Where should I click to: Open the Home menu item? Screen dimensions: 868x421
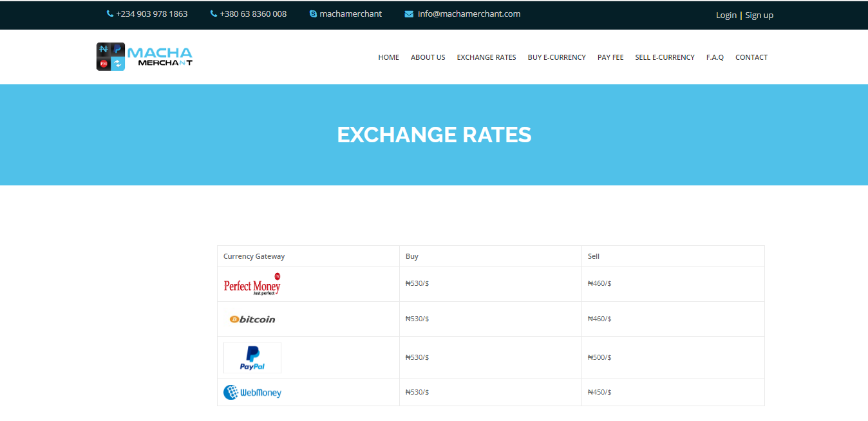pyautogui.click(x=388, y=57)
